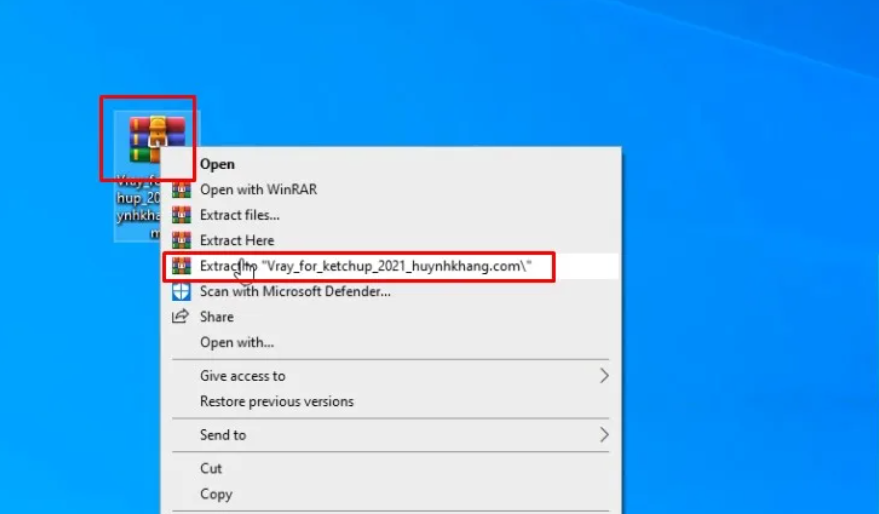Click the Give access to label
This screenshot has width=879, height=514.
point(242,376)
